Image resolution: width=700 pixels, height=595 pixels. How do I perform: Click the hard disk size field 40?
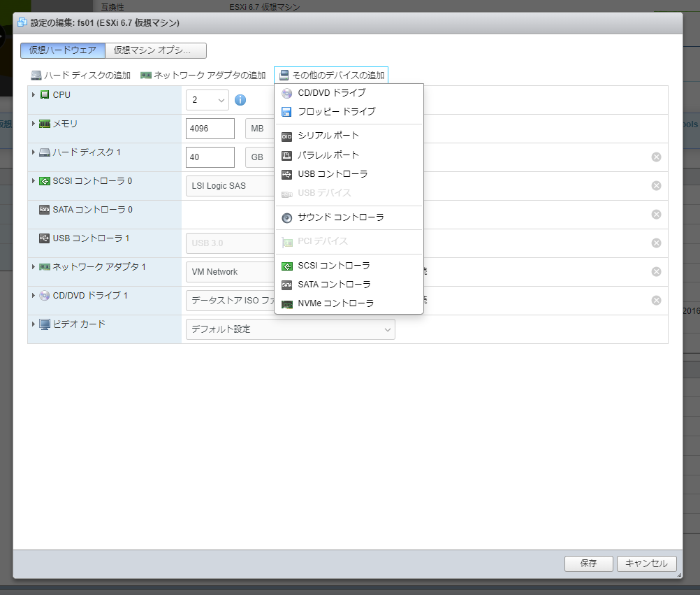(210, 157)
